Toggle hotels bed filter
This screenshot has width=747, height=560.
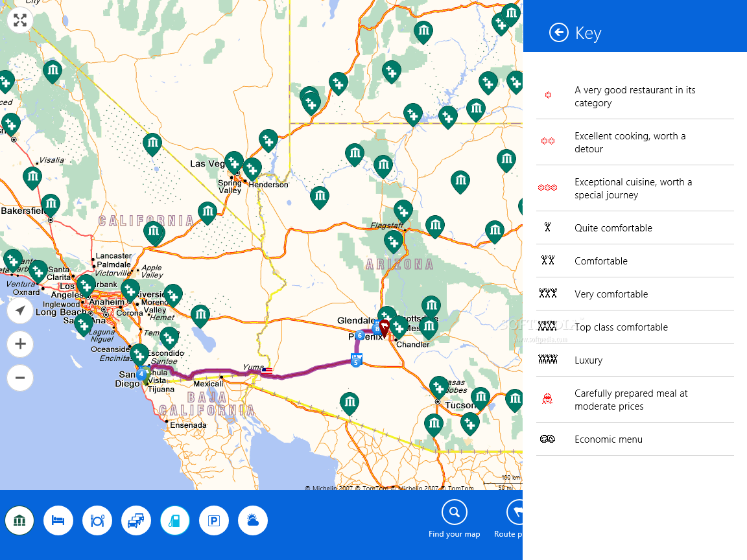point(58,520)
